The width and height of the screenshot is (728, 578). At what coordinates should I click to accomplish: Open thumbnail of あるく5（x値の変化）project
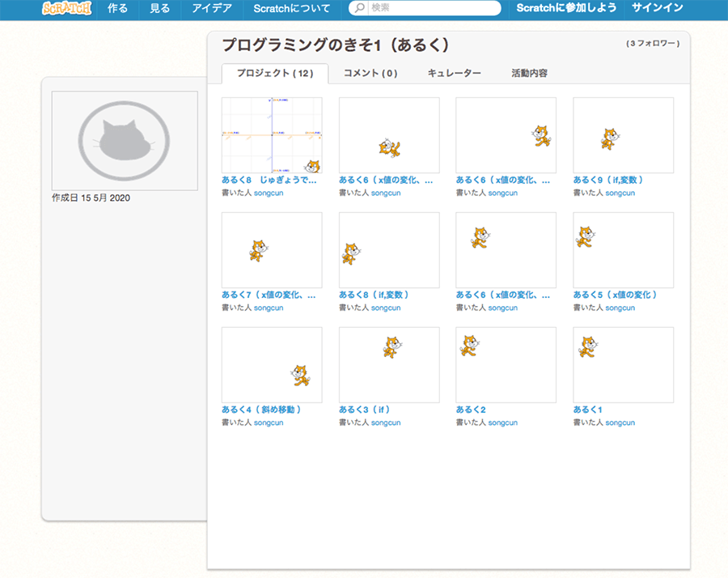coord(623,250)
